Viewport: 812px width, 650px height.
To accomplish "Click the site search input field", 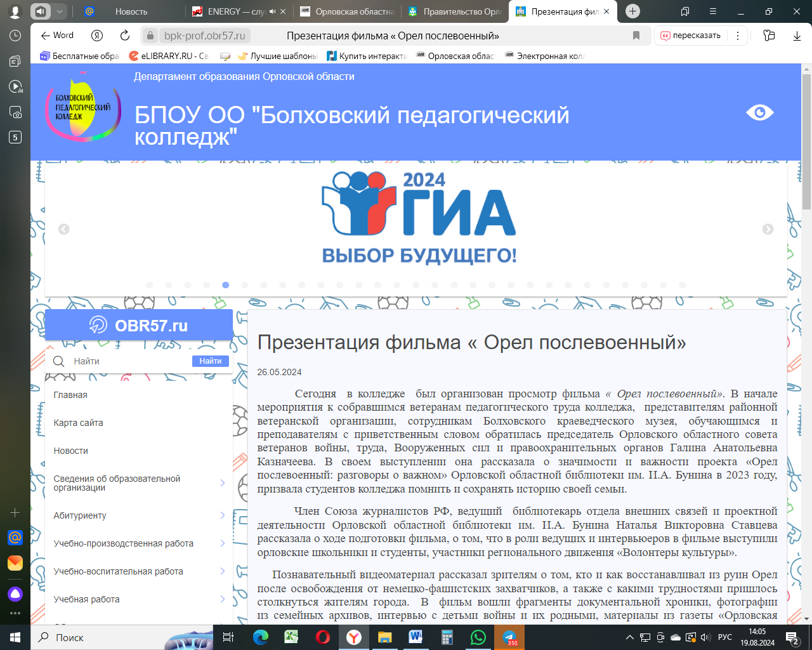I will click(130, 361).
